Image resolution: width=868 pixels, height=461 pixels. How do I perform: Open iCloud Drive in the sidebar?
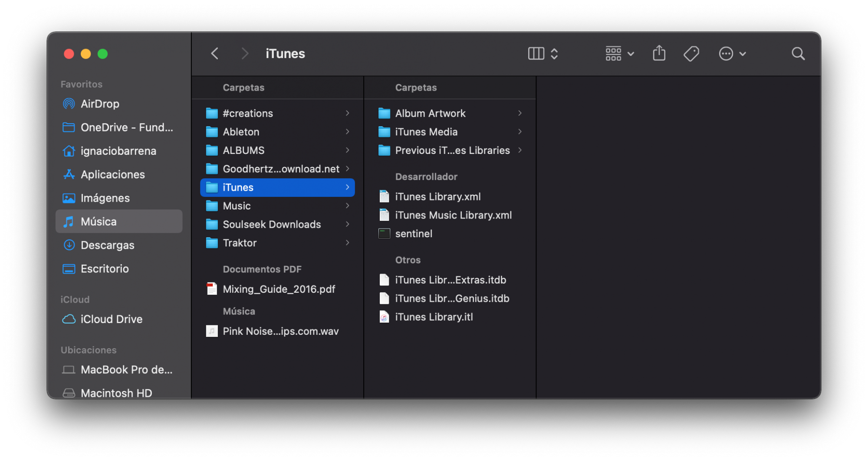[119, 319]
